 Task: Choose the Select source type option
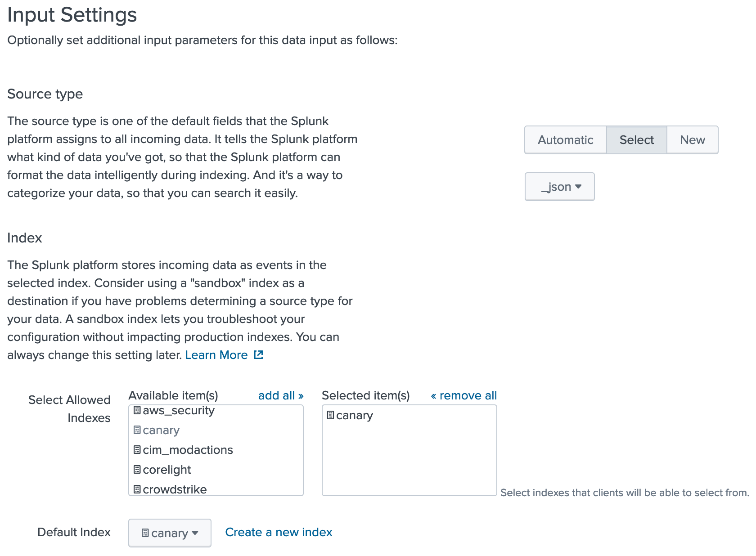click(x=636, y=140)
